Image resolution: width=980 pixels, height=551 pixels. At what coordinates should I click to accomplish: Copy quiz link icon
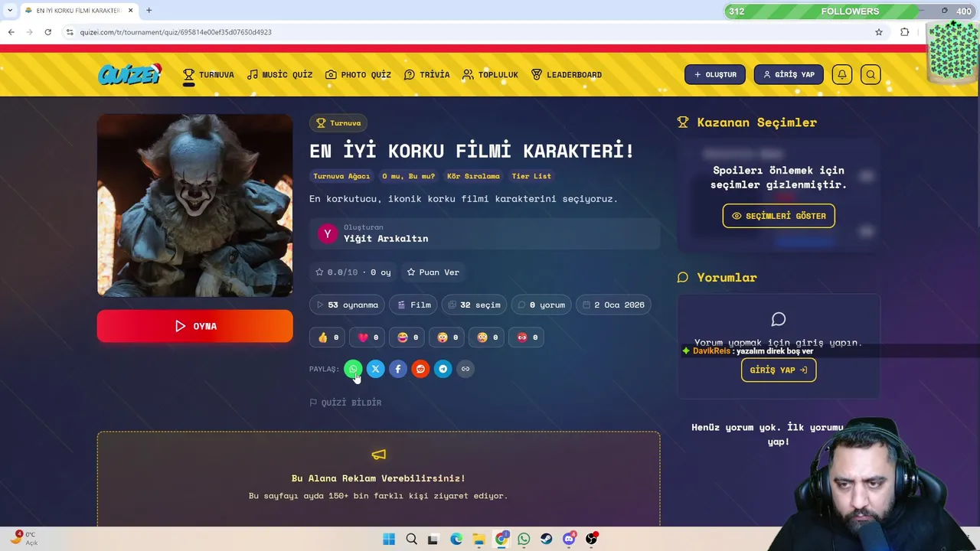pos(465,369)
